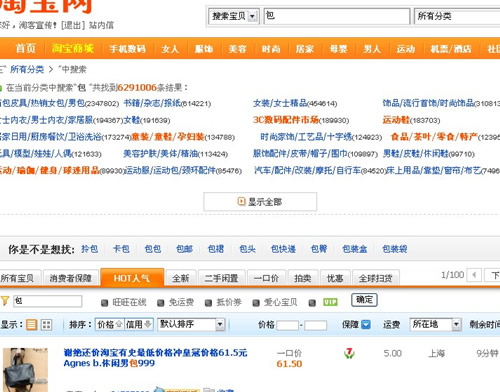Open the Agnes b. bag thumbnail

coord(25,369)
